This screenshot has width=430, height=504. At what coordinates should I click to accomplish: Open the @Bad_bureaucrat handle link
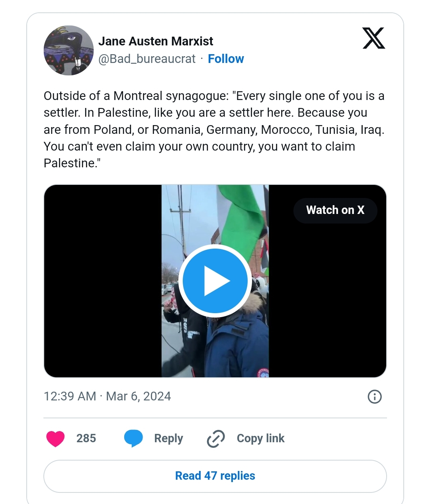point(147,59)
